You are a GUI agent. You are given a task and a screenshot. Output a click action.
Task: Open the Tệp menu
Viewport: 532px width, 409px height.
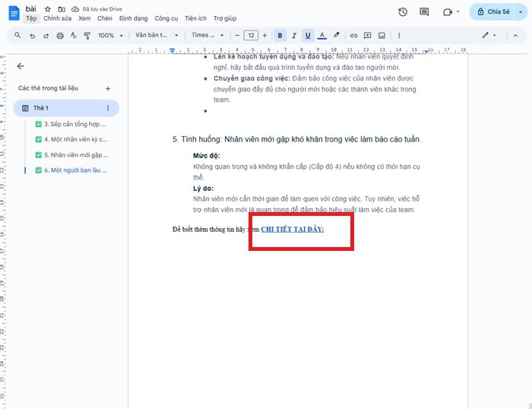pos(31,18)
